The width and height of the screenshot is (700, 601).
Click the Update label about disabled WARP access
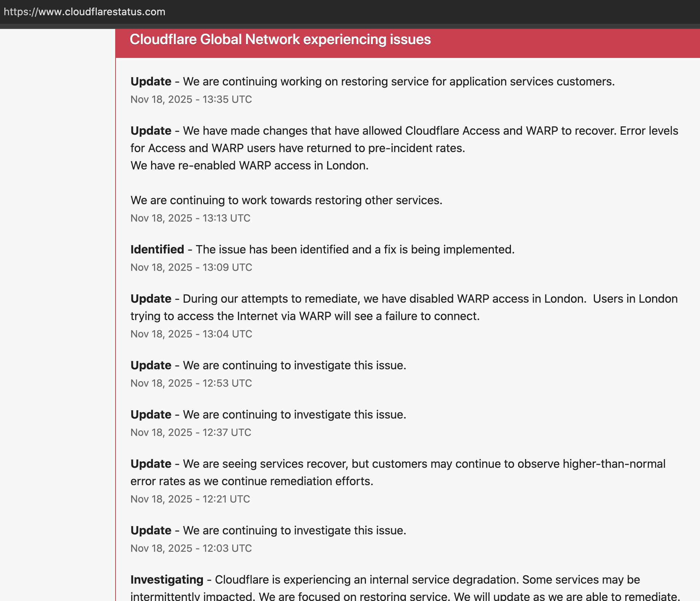pyautogui.click(x=151, y=299)
